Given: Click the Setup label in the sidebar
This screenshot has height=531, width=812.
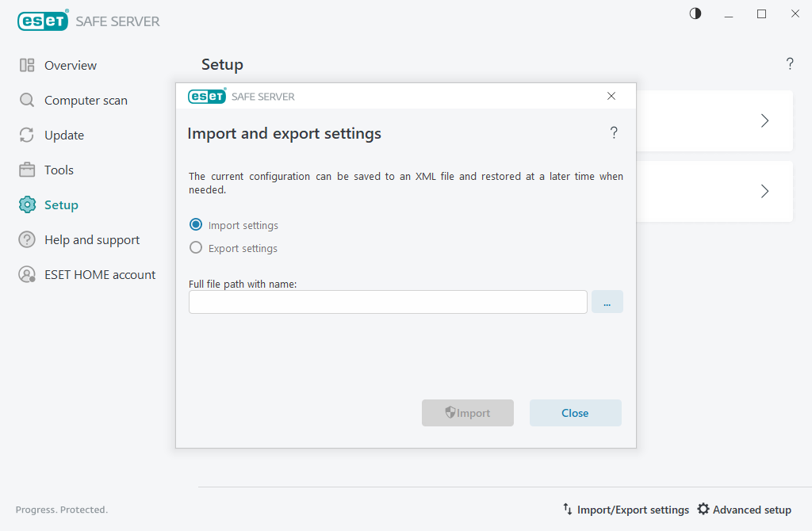Looking at the screenshot, I should click(x=61, y=205).
